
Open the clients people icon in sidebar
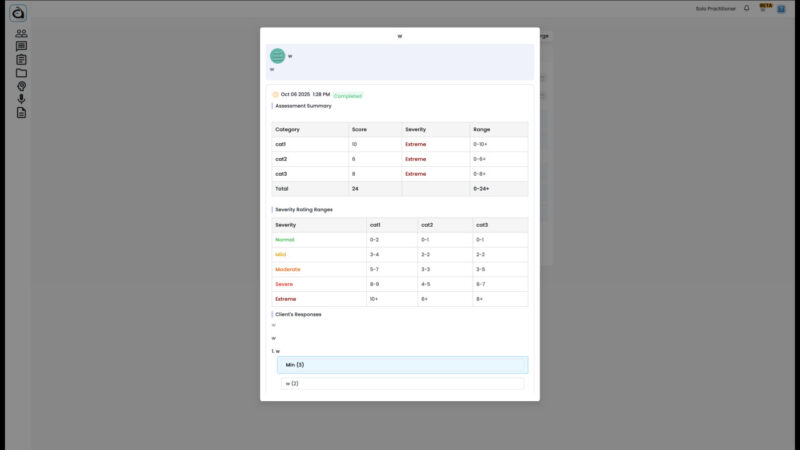[21, 33]
